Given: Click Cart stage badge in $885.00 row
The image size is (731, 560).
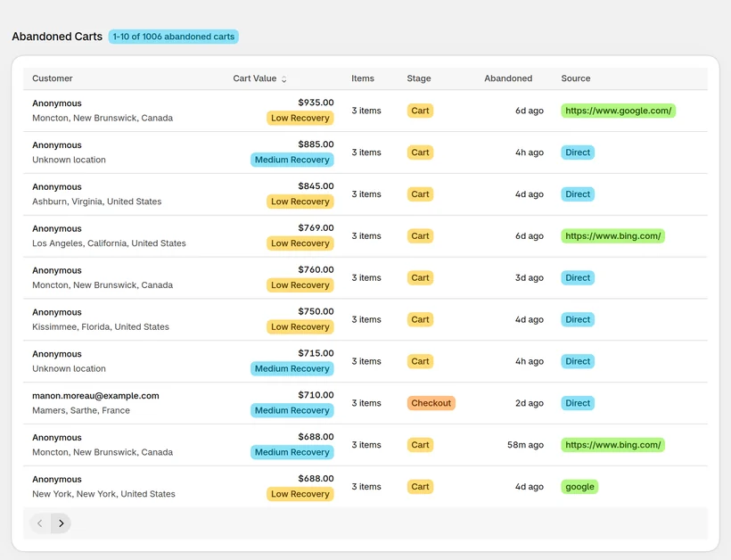Looking at the screenshot, I should [420, 152].
